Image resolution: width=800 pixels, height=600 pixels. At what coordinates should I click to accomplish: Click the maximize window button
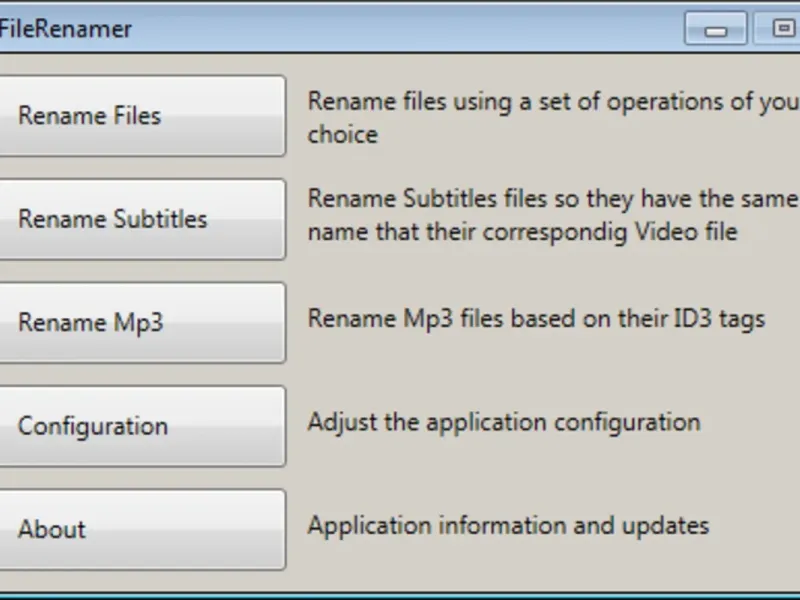coord(783,29)
